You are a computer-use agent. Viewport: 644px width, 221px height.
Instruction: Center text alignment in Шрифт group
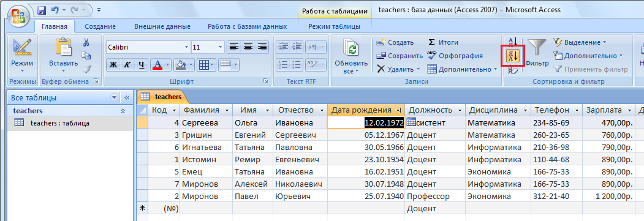tap(248, 47)
